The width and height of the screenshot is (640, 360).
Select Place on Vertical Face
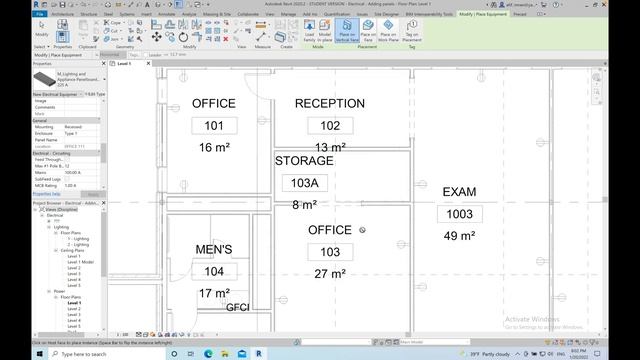click(x=347, y=31)
